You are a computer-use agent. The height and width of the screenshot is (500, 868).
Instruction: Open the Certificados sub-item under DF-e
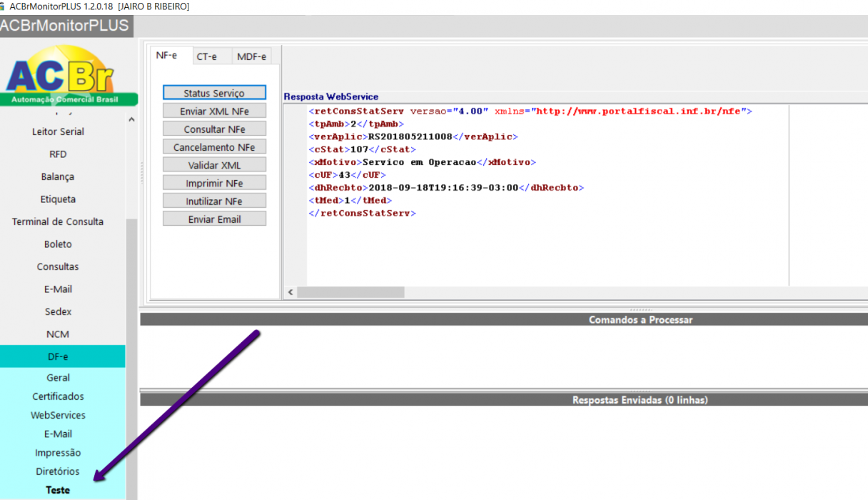[58, 396]
